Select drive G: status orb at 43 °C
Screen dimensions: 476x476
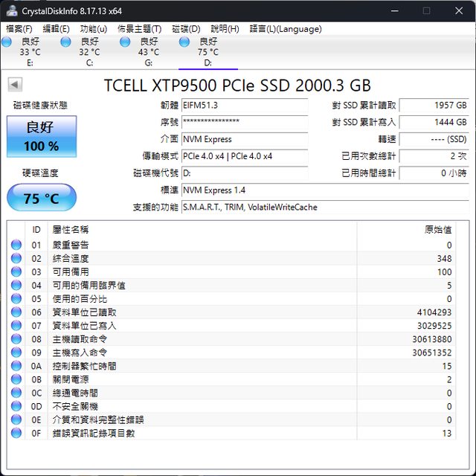(126, 42)
